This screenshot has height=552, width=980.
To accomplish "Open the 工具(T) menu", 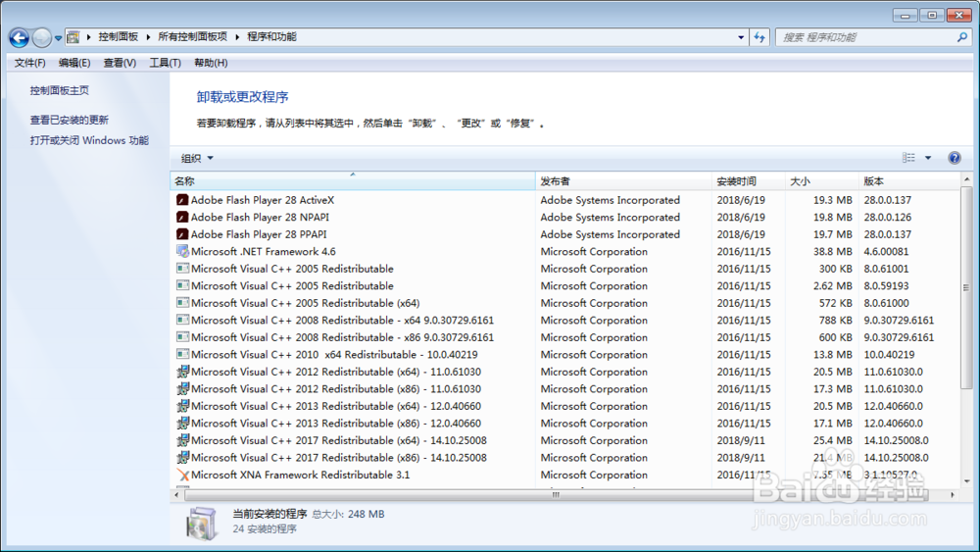I will [165, 63].
